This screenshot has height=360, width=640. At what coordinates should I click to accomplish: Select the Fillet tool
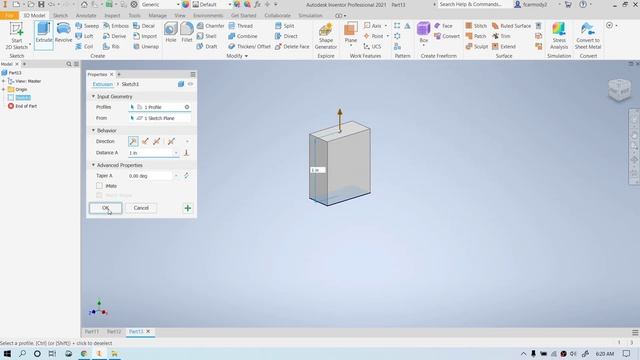[x=187, y=33]
